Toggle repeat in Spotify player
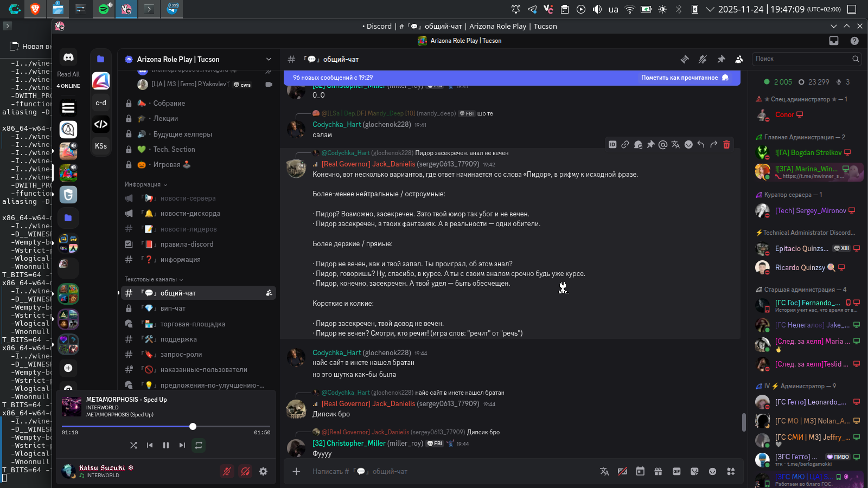 [x=199, y=445]
